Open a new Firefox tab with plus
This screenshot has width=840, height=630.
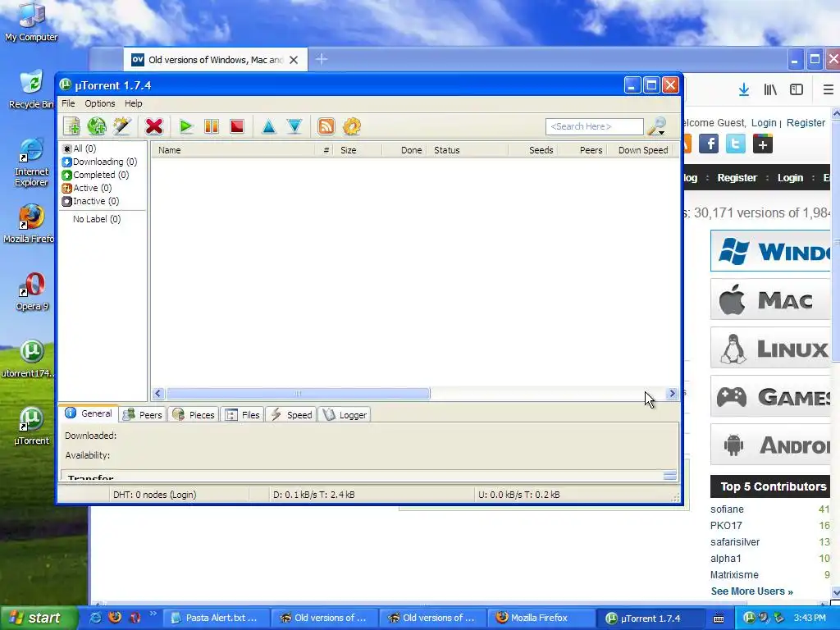322,59
